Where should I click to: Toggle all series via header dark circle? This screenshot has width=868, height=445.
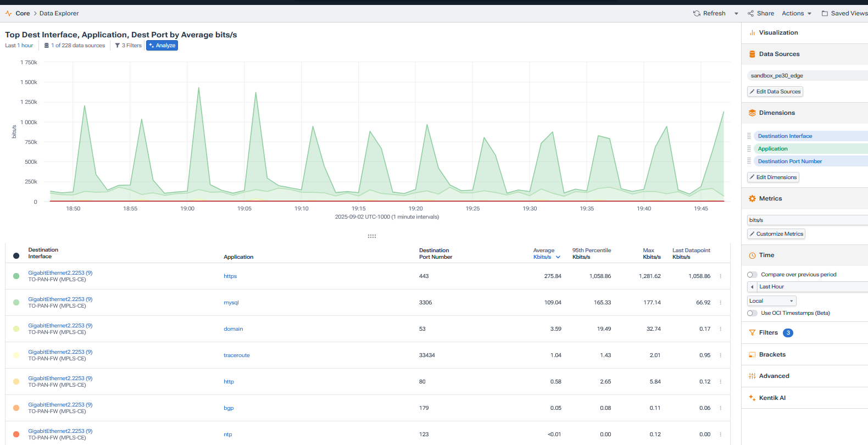click(x=16, y=255)
